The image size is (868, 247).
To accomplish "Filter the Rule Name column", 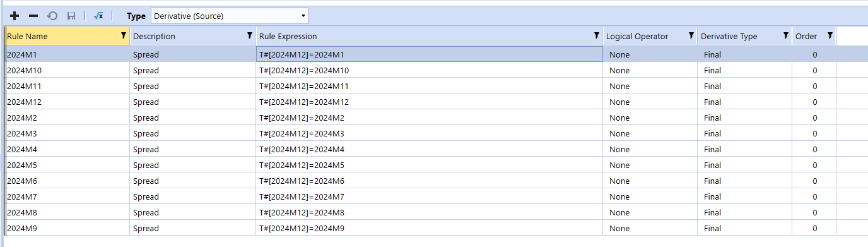I will (123, 36).
